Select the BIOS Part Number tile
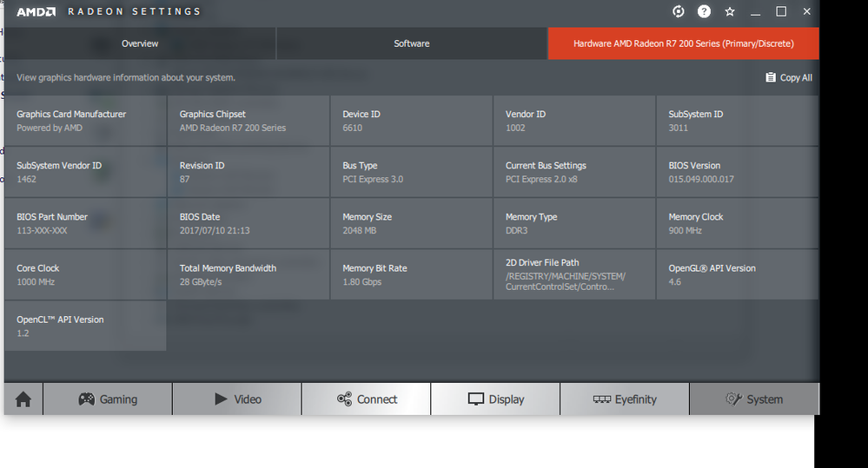 (x=85, y=223)
